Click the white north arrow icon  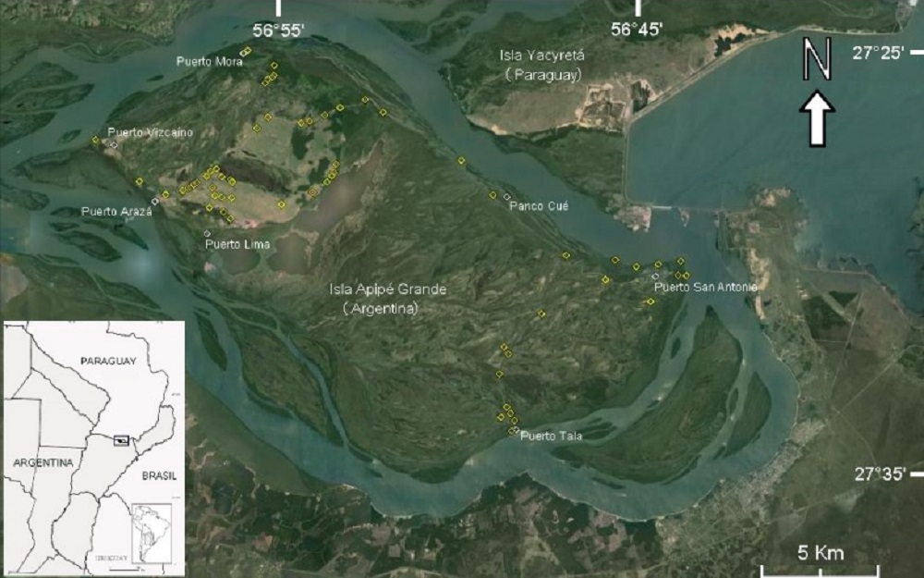coord(817,118)
